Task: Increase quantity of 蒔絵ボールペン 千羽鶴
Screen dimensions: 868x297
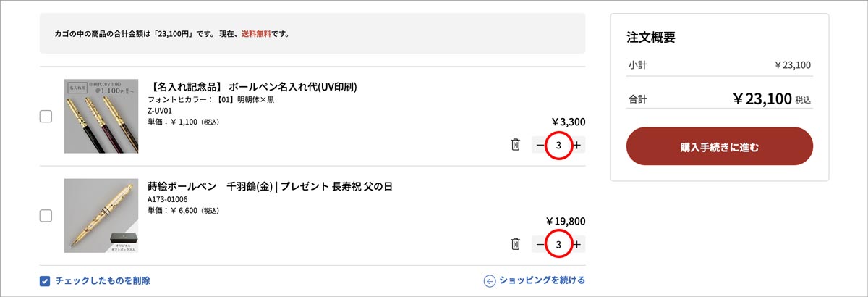Action: pos(576,245)
